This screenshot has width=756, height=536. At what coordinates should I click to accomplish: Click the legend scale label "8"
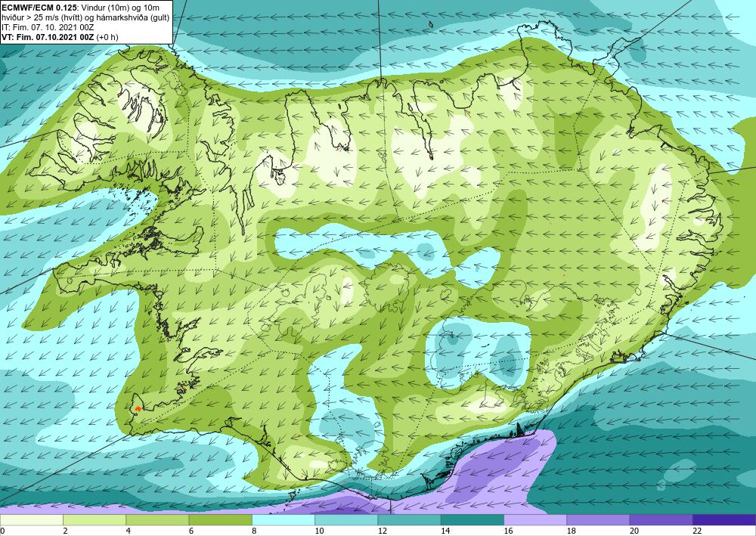click(254, 531)
